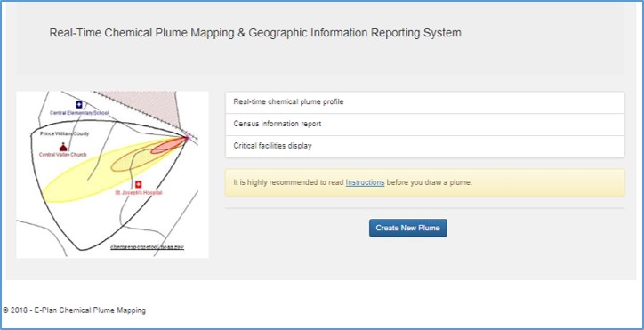Click the Central Valley Church icon
644x330 pixels.
(63, 147)
